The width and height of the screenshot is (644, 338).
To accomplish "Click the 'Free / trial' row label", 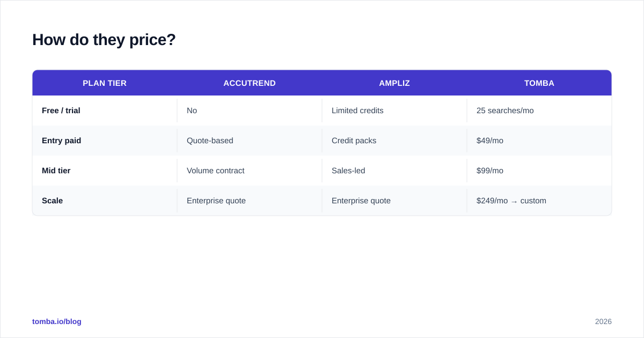I will pyautogui.click(x=61, y=111).
